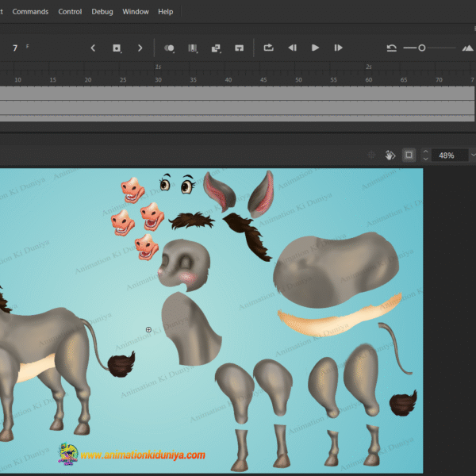Viewport: 476px width, 476px height.
Task: Click the large mountain zoom-in icon
Action: [x=467, y=48]
